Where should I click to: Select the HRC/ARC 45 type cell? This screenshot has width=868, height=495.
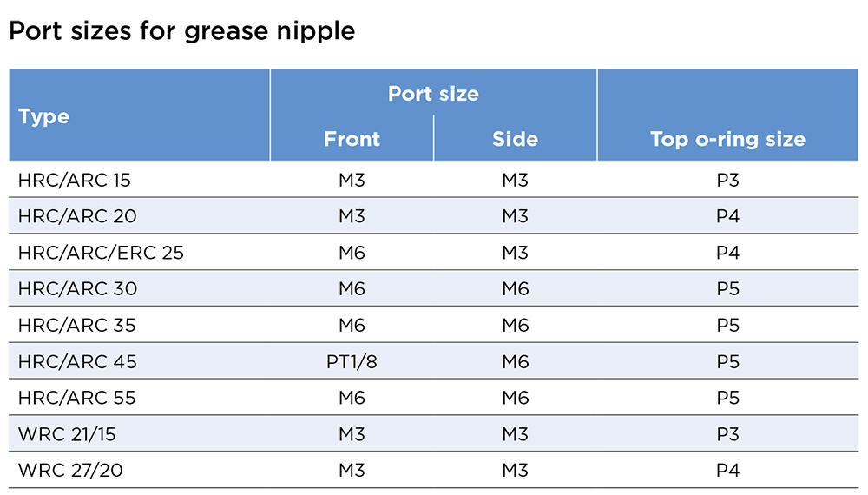77,361
